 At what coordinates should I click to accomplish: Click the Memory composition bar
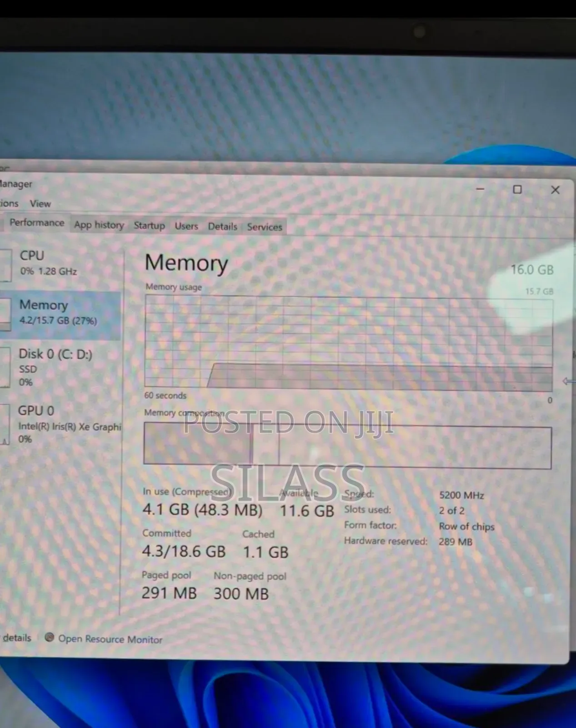[348, 446]
